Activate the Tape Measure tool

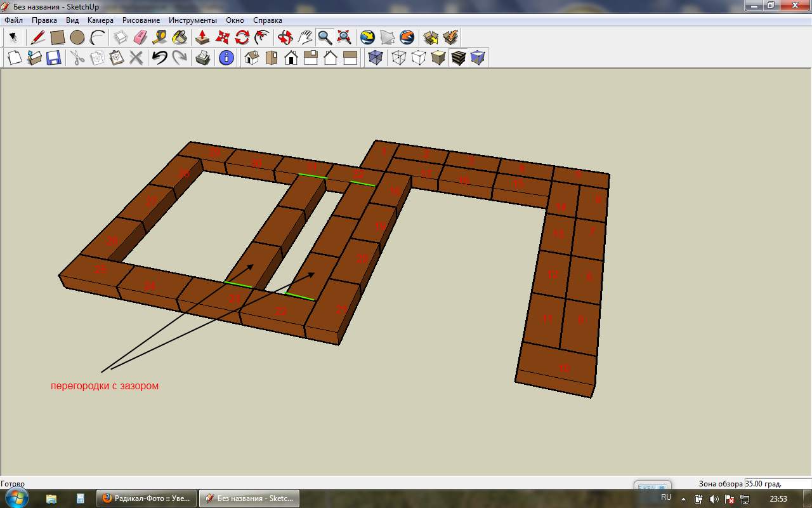coord(160,37)
